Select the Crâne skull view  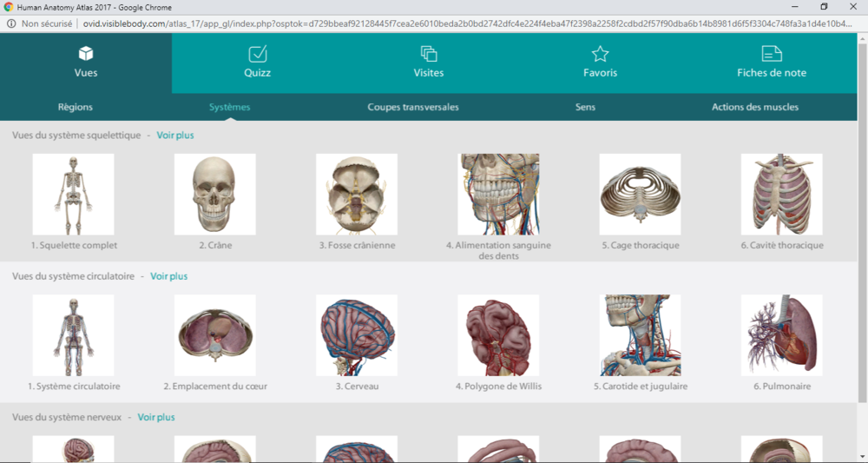coord(214,195)
